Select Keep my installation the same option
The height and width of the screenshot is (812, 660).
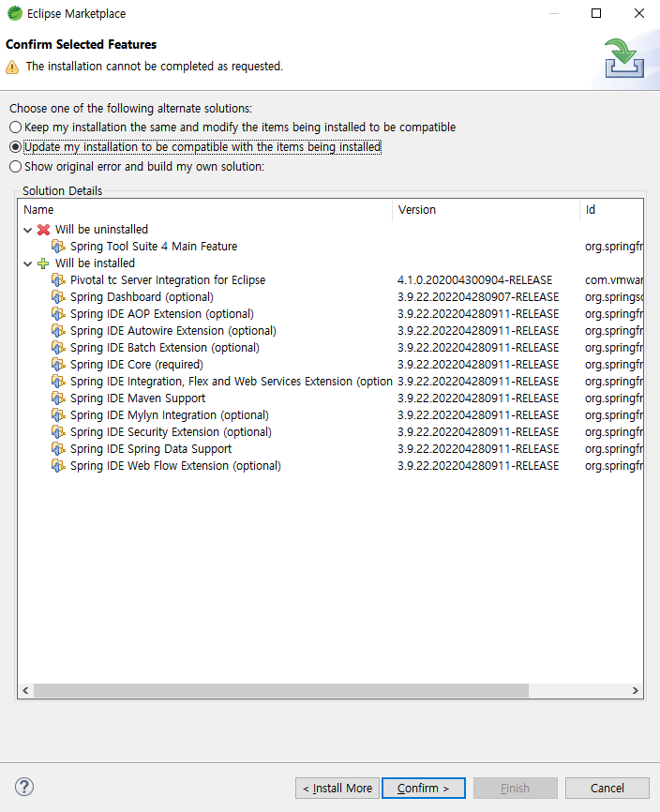[232, 128]
